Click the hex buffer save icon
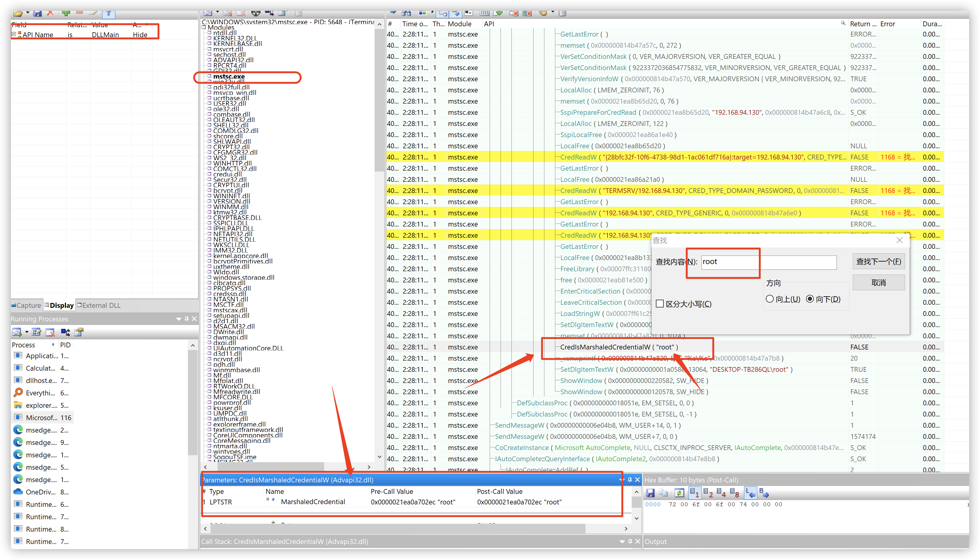980x560 pixels. pyautogui.click(x=650, y=493)
